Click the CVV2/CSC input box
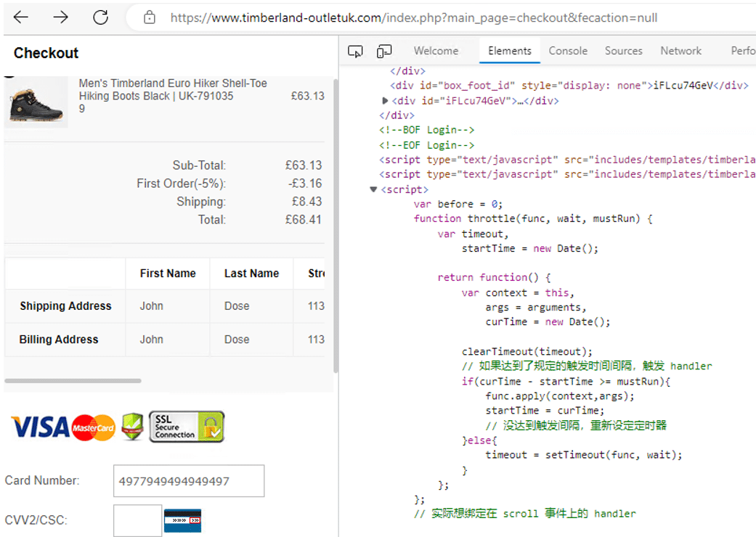756x537 pixels. coord(137,520)
